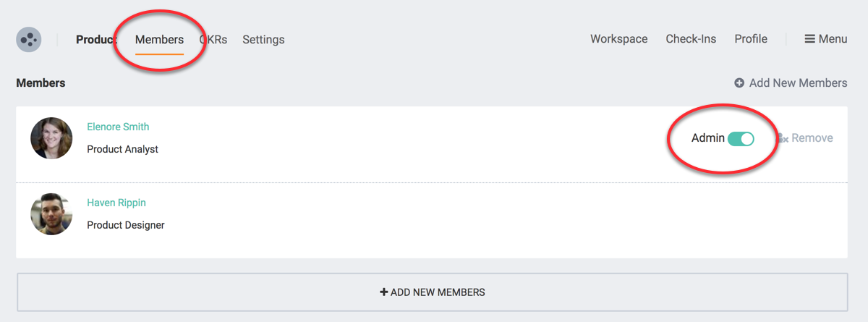Open the Settings tab
This screenshot has height=322, width=868.
pos(263,39)
